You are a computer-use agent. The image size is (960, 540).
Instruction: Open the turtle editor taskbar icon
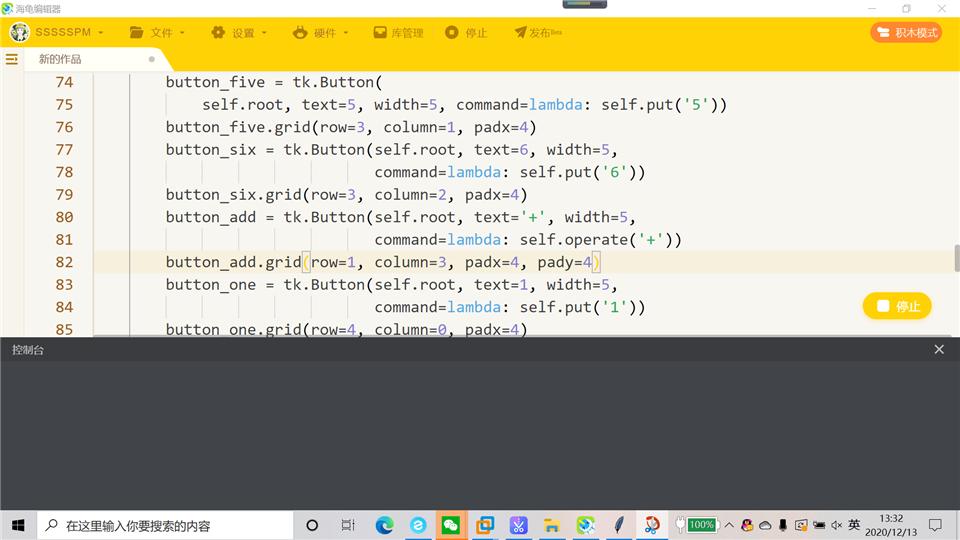(585, 525)
